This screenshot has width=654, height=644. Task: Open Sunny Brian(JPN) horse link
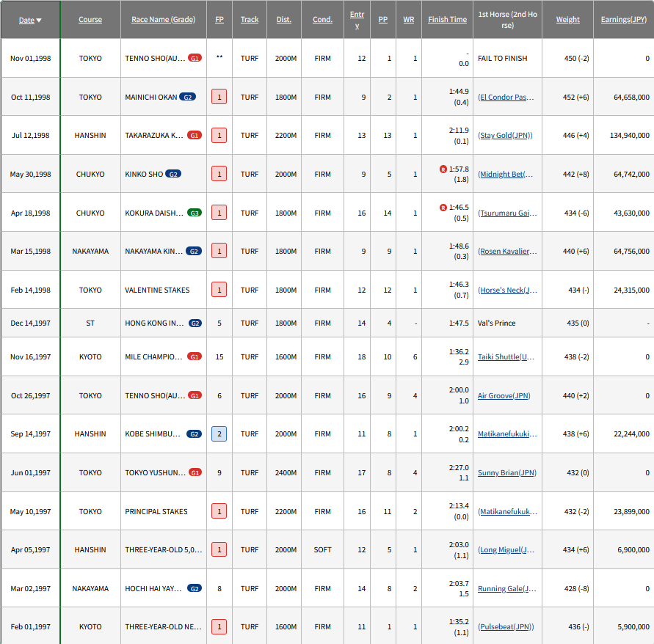506,472
